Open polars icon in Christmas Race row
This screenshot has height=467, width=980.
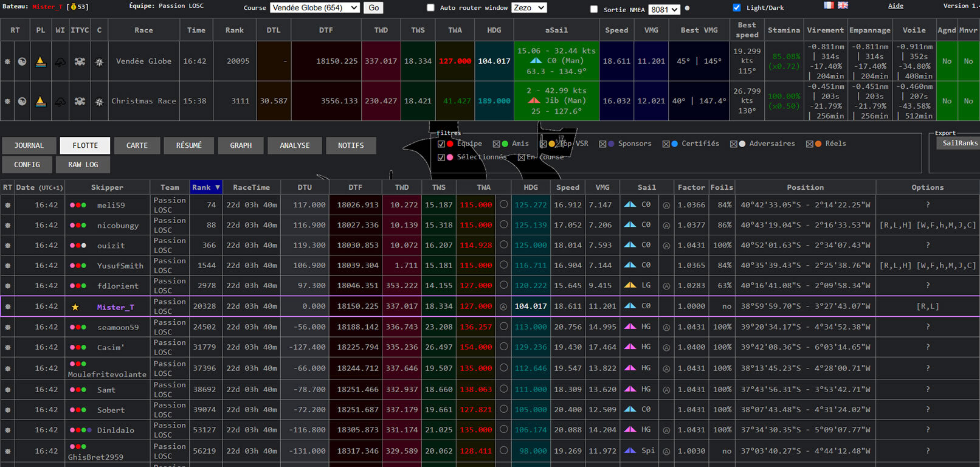click(x=22, y=102)
